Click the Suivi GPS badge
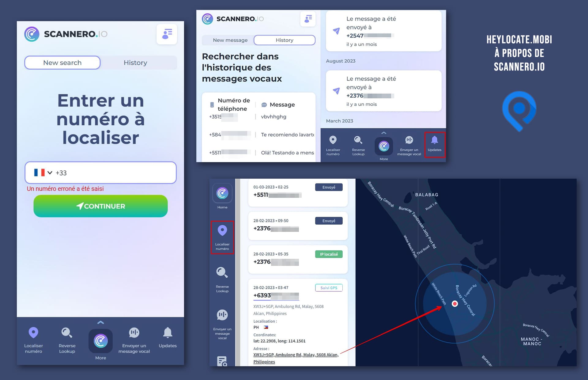The image size is (588, 380). (x=329, y=288)
